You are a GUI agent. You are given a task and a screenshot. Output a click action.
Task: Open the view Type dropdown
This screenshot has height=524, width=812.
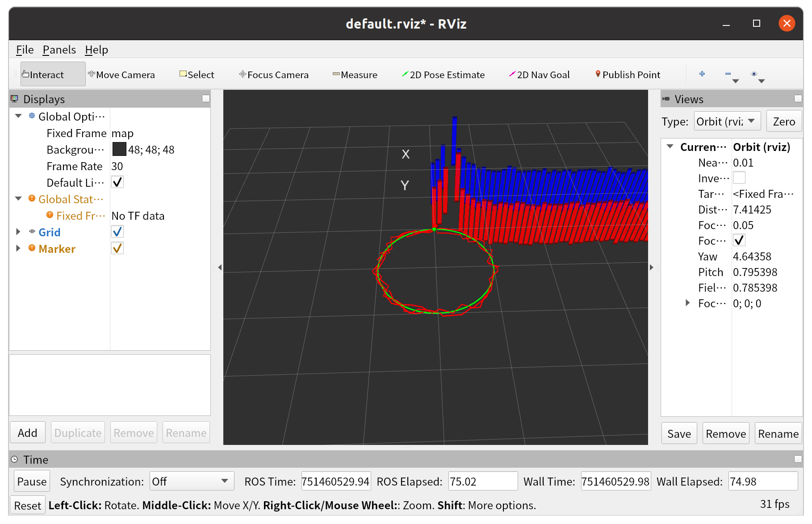pos(727,122)
